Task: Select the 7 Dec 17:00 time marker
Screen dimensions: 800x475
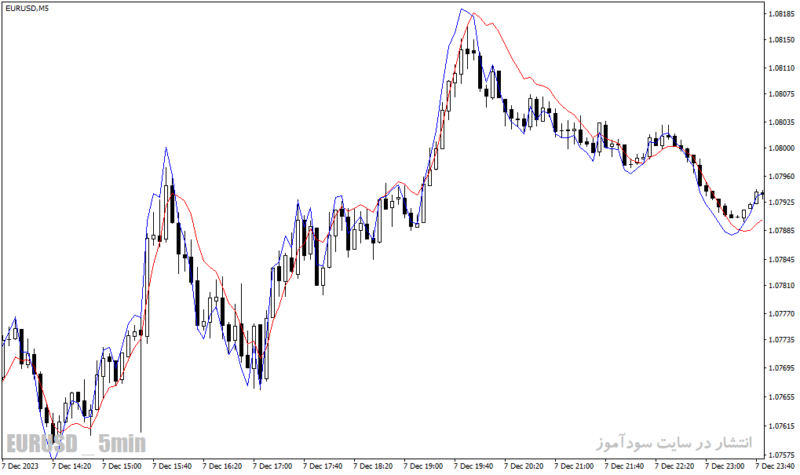Action: (272, 466)
